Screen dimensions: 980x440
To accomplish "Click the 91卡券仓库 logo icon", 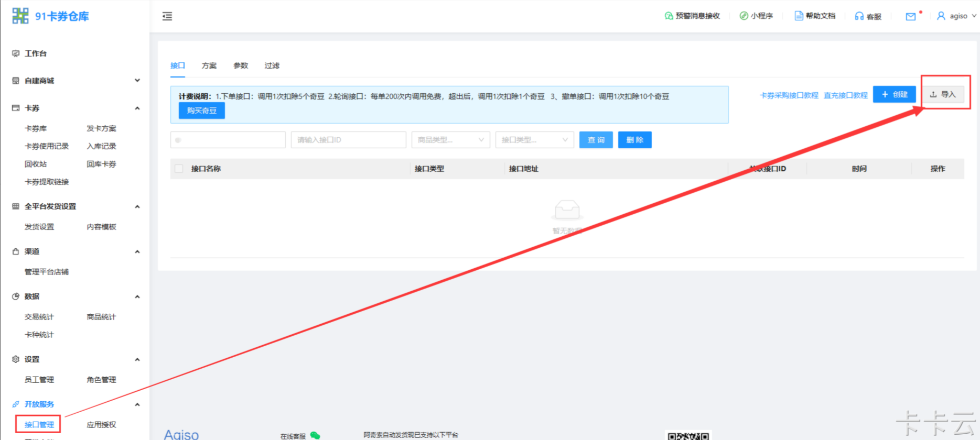I will (20, 16).
